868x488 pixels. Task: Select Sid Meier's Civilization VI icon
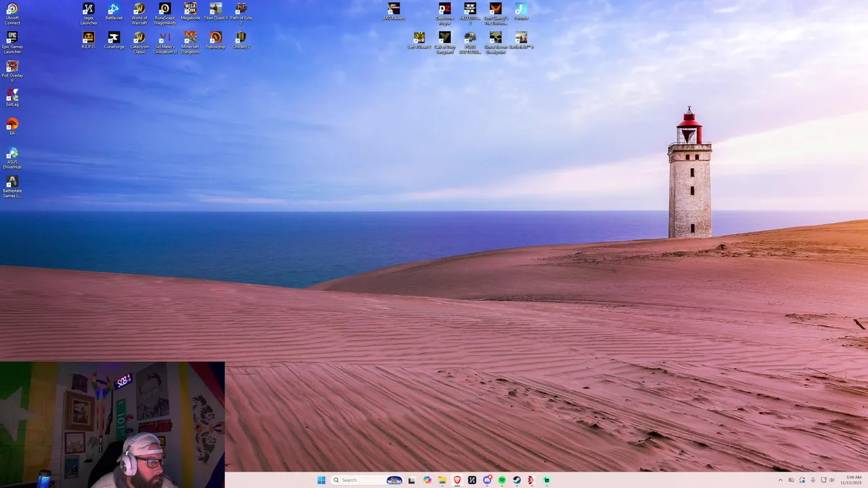click(165, 42)
